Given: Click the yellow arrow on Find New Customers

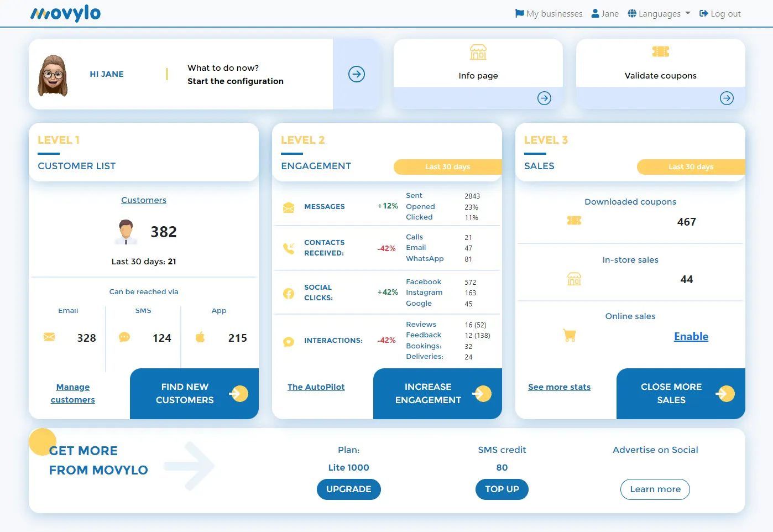Looking at the screenshot, I should [238, 394].
